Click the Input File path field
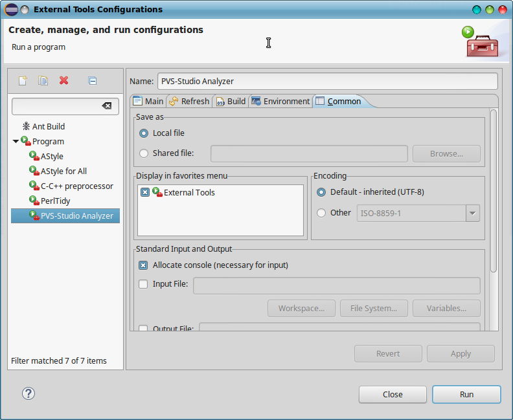The image size is (513, 420). point(337,285)
